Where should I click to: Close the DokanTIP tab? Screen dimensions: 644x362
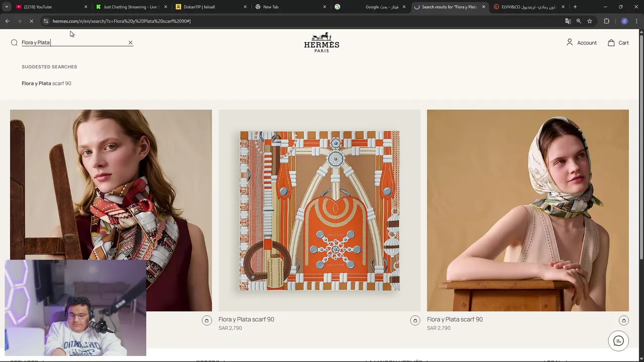[x=246, y=7]
